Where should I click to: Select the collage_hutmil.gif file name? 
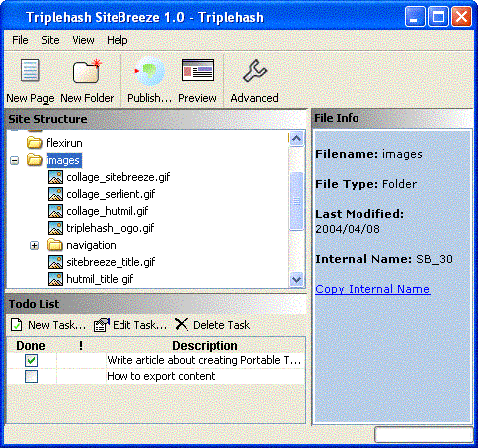tap(108, 211)
